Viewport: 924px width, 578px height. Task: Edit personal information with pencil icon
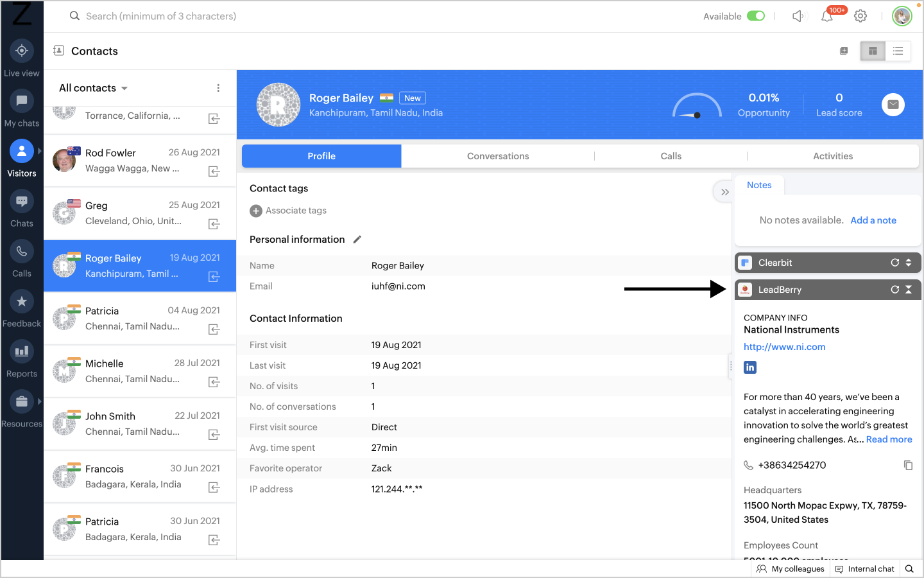pos(357,240)
